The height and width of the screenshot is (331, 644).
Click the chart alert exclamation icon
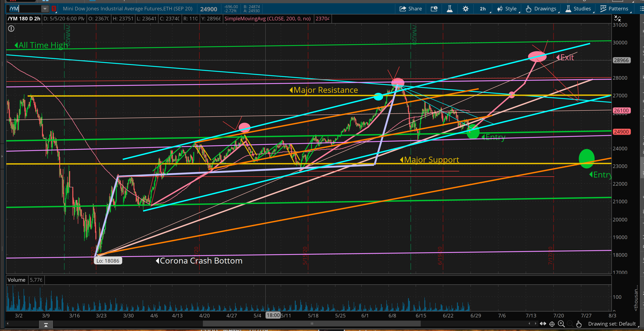pyautogui.click(x=11, y=29)
